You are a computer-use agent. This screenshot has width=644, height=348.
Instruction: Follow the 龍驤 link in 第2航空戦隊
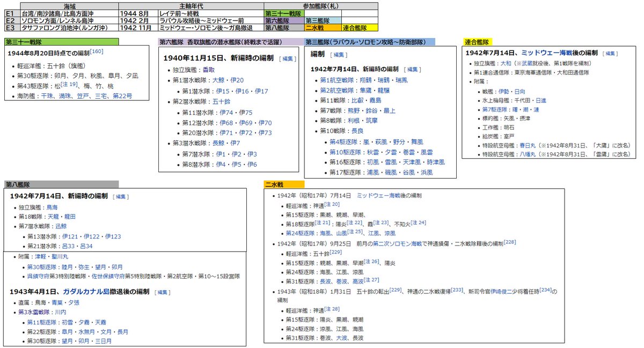click(x=384, y=90)
